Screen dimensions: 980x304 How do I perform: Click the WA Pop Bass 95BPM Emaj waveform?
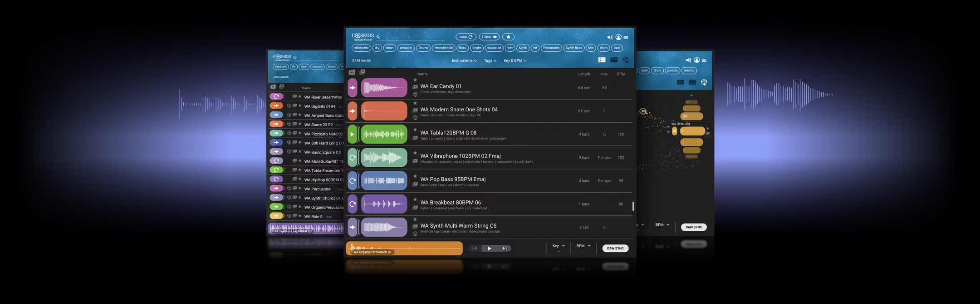pos(384,180)
